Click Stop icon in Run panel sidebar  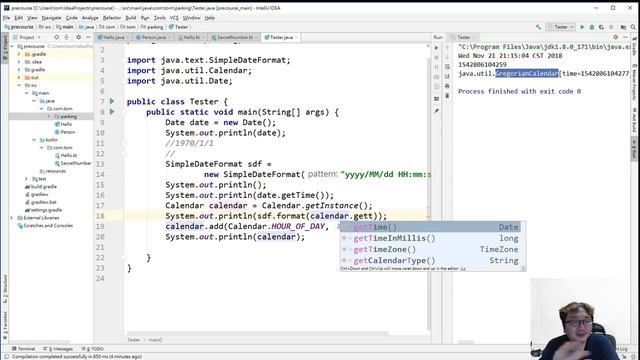click(436, 58)
